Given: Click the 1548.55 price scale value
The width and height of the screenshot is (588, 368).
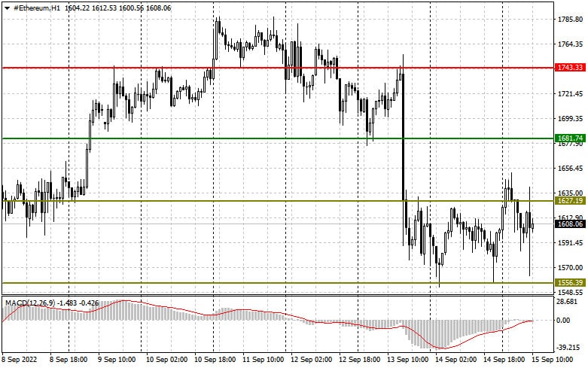Looking at the screenshot, I should [x=570, y=293].
